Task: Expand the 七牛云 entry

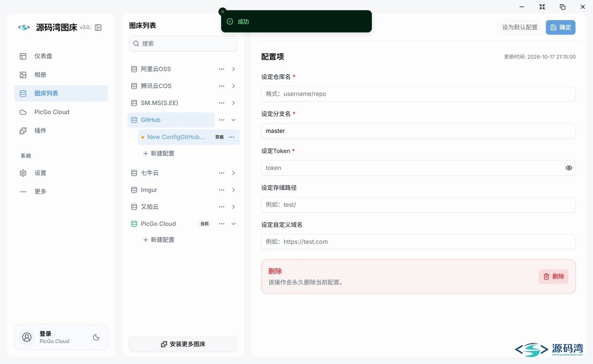Action: [233, 173]
